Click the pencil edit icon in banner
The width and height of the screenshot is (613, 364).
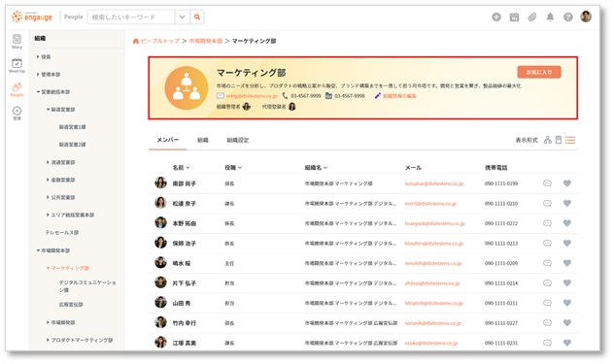coord(377,96)
